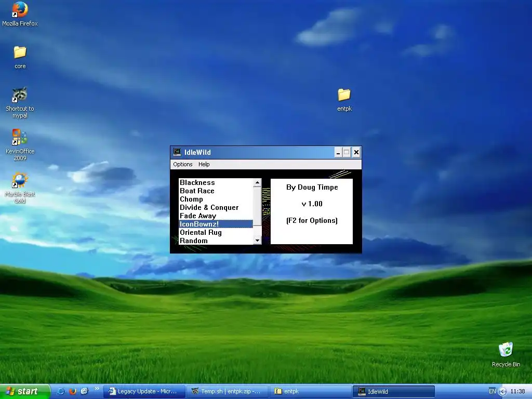Viewport: 532px width, 399px height.
Task: Expand hidden system tray icons
Action: tap(502, 392)
